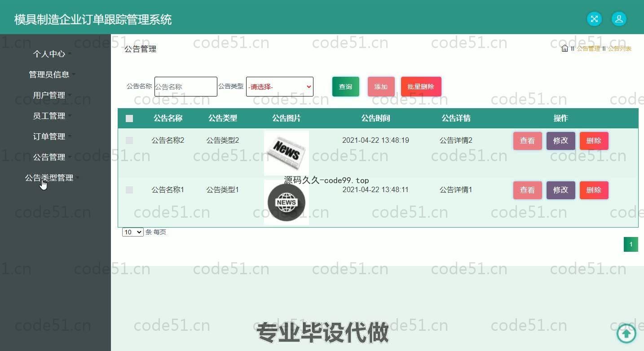Click the 查询 search button

pyautogui.click(x=346, y=87)
